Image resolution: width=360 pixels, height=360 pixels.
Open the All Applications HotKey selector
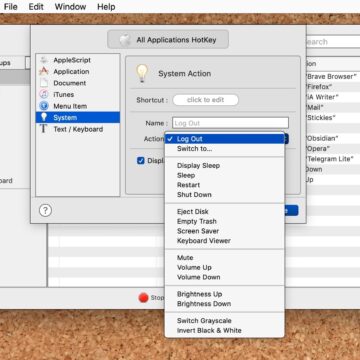tap(168, 40)
